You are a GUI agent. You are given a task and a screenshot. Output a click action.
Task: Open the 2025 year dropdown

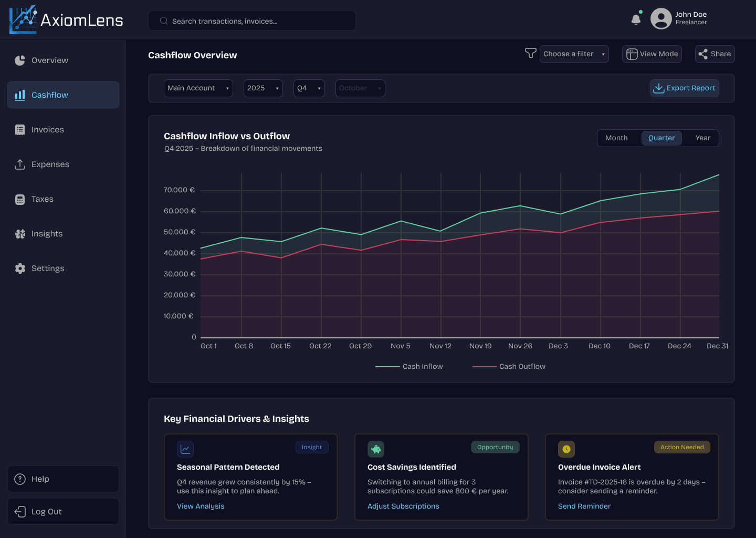pos(263,88)
